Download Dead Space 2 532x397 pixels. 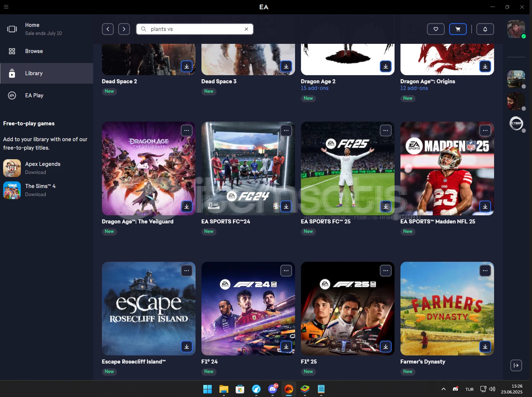click(x=187, y=66)
